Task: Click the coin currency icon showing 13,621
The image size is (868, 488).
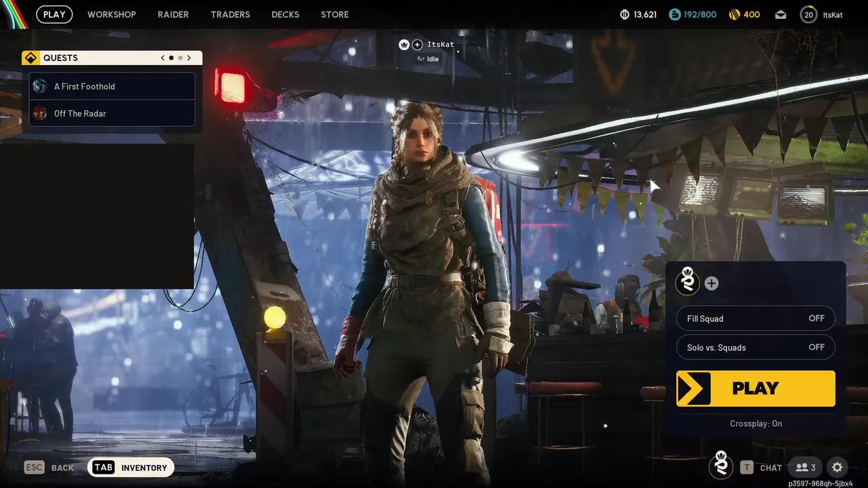Action: 625,14
